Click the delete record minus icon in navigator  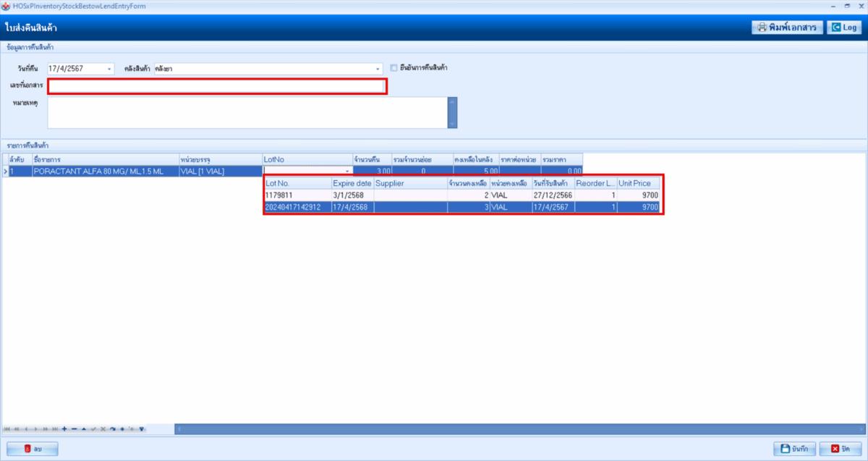[74, 429]
